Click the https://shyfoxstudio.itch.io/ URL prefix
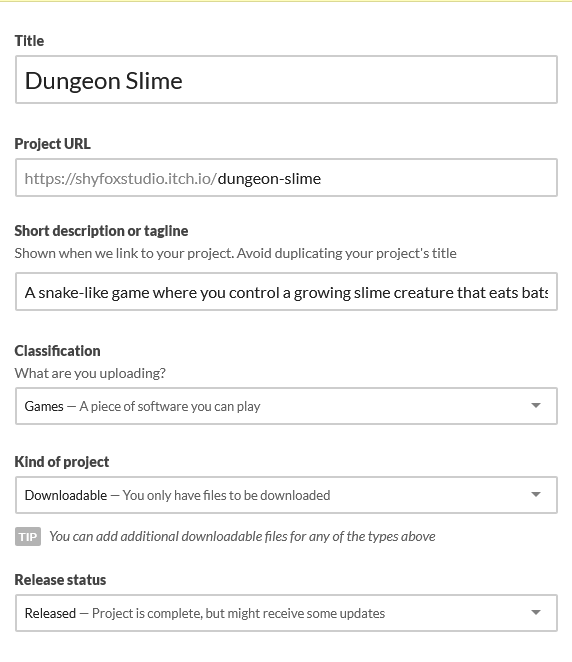Image resolution: width=572 pixels, height=662 pixels. [121, 179]
